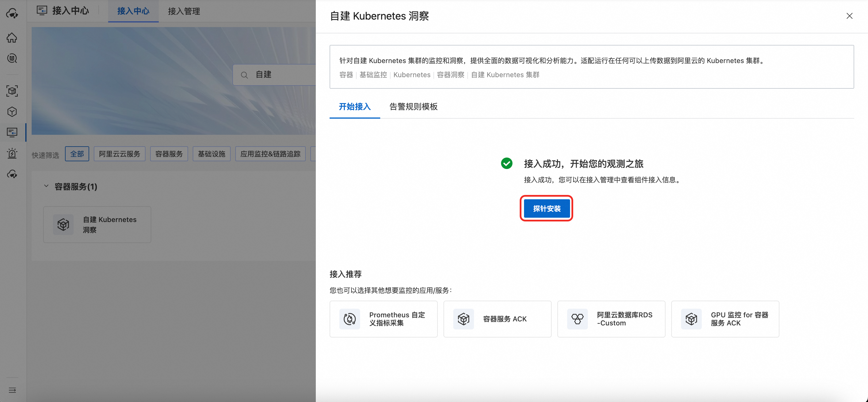The image size is (868, 402).
Task: Click the search magnifier icon
Action: tap(244, 75)
